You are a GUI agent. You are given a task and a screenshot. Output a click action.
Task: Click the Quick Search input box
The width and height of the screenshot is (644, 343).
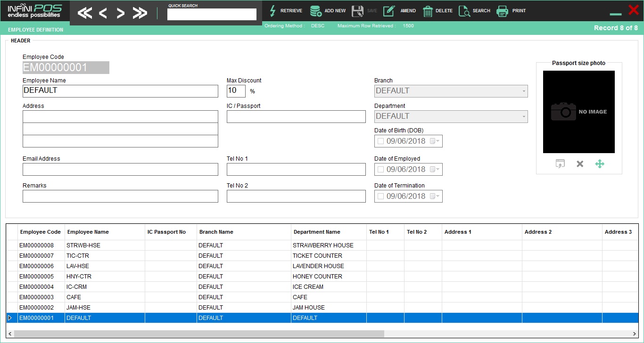[x=212, y=15]
